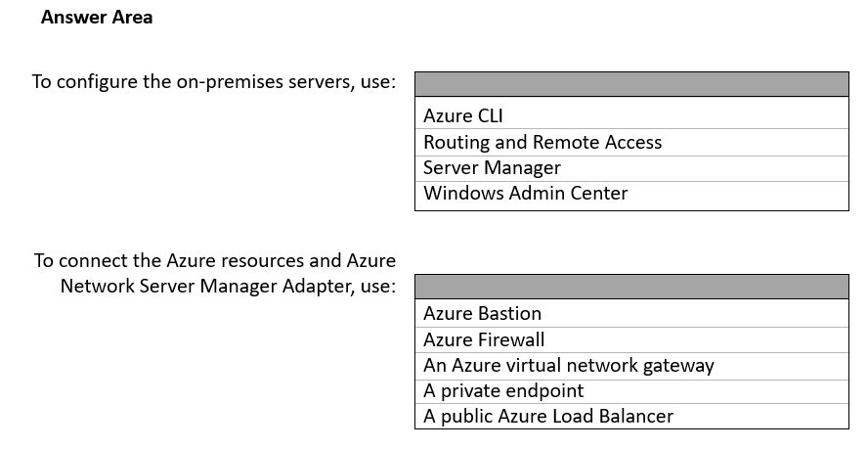Choose the A private endpoint option
This screenshot has width=868, height=449.
click(x=502, y=390)
